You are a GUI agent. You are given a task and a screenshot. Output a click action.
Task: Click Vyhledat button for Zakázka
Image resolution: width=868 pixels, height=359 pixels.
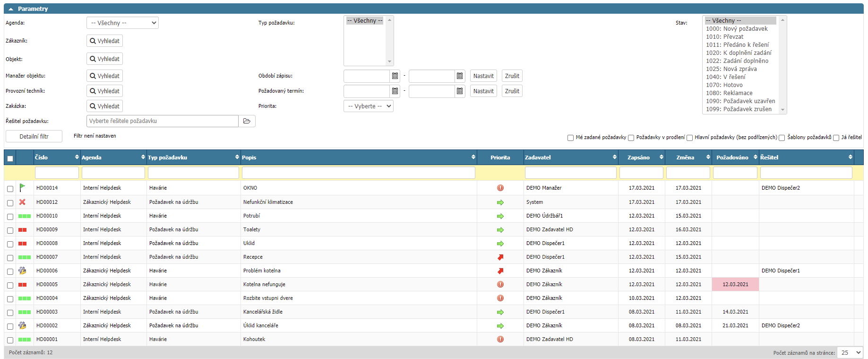click(104, 106)
